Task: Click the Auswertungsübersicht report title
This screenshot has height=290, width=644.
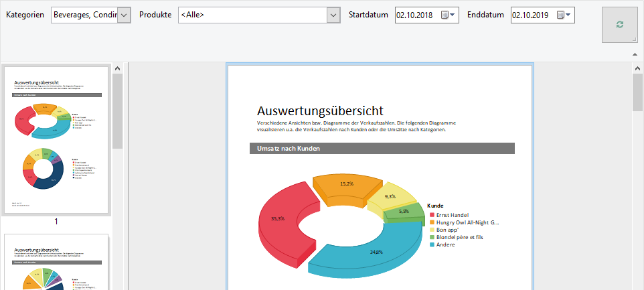Action: 320,111
